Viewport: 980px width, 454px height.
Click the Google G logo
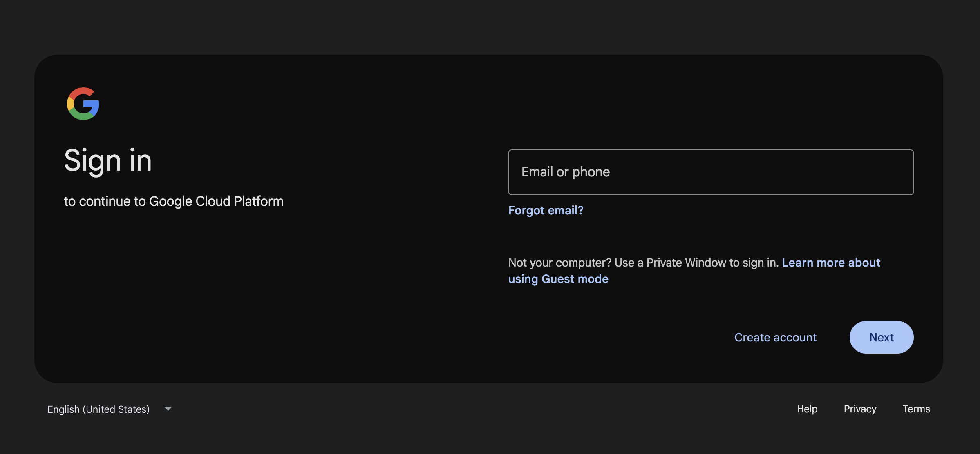pyautogui.click(x=83, y=104)
